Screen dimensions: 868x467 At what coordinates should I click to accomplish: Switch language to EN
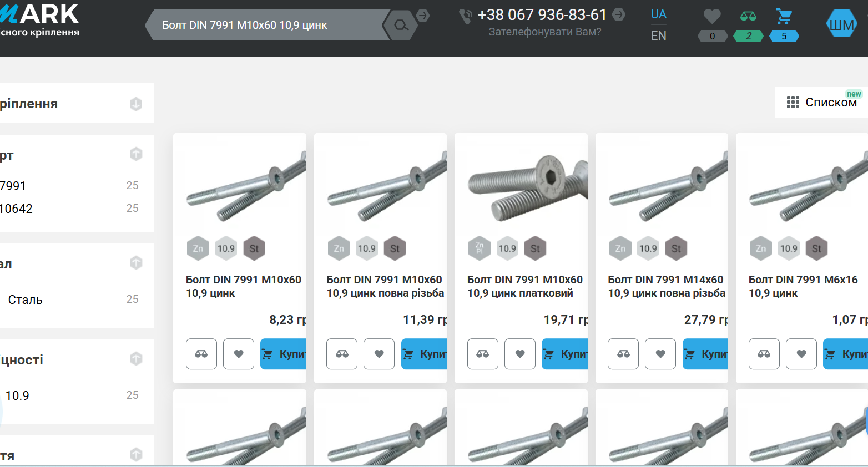(x=659, y=35)
